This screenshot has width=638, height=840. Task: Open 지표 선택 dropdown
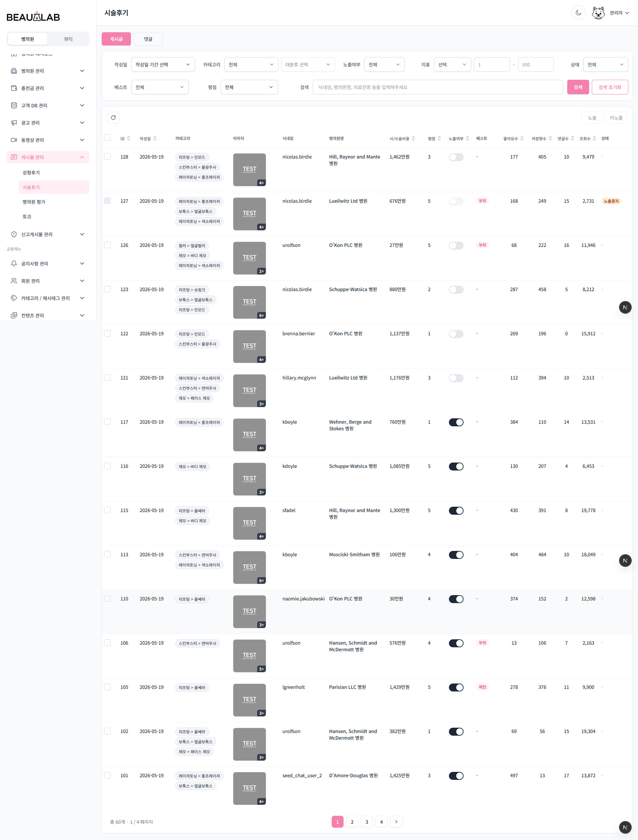point(452,64)
